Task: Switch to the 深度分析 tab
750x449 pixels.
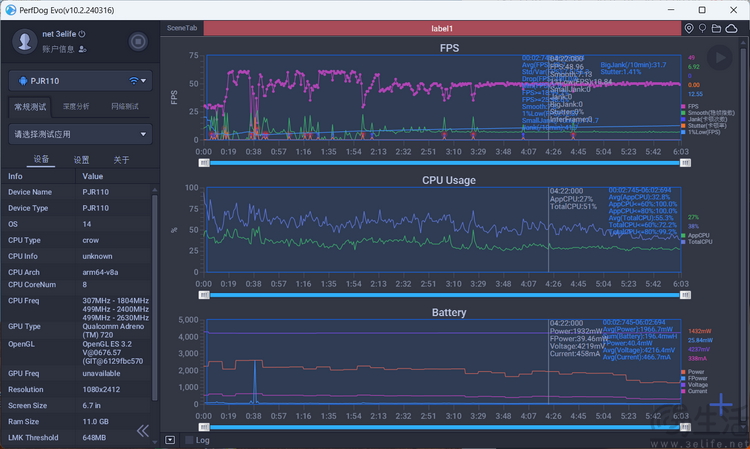Action: 76,107
